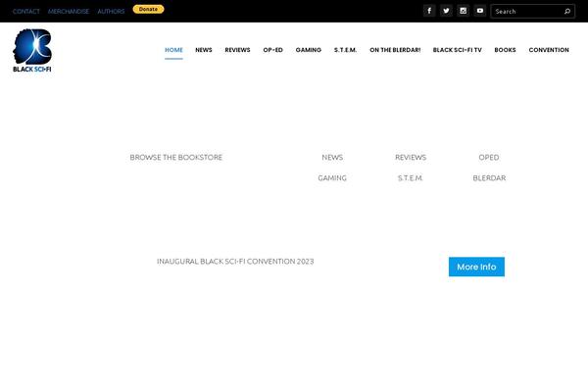Open S.T.E.M. in main navigation
This screenshot has height=392, width=588.
coord(345,50)
